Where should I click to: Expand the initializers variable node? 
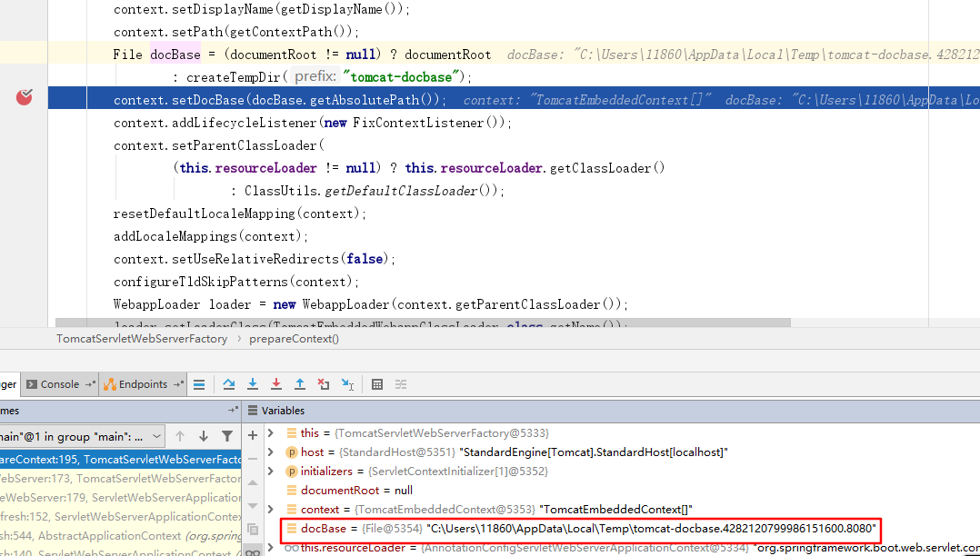271,472
